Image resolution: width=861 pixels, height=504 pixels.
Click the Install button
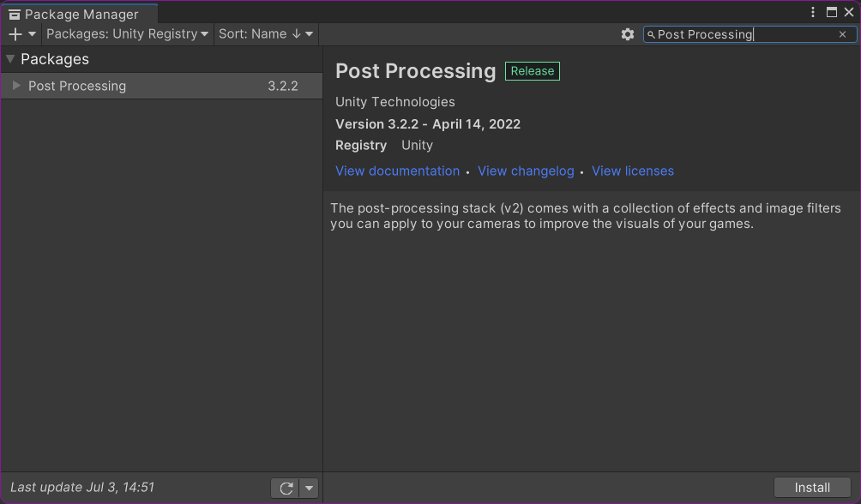tap(811, 487)
